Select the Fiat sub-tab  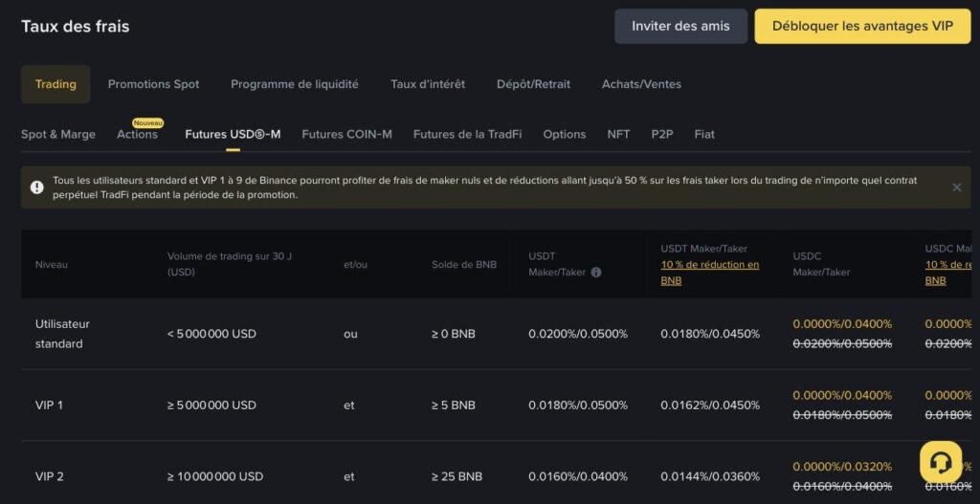(704, 134)
